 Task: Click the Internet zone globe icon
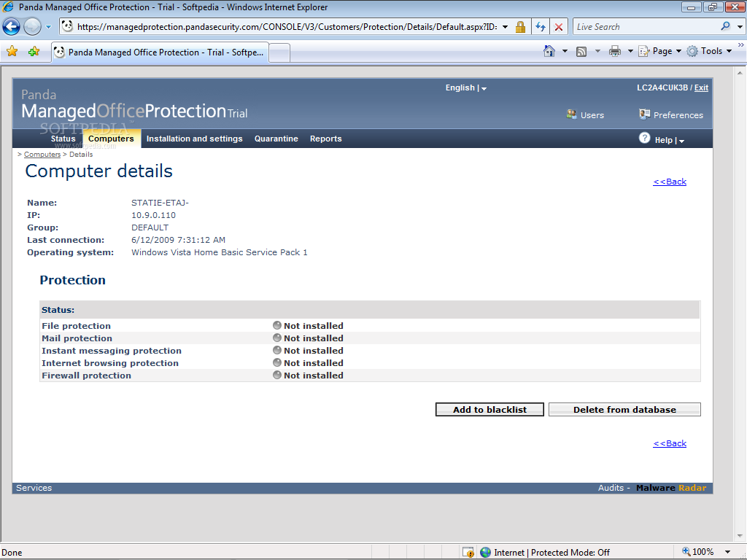click(x=485, y=552)
